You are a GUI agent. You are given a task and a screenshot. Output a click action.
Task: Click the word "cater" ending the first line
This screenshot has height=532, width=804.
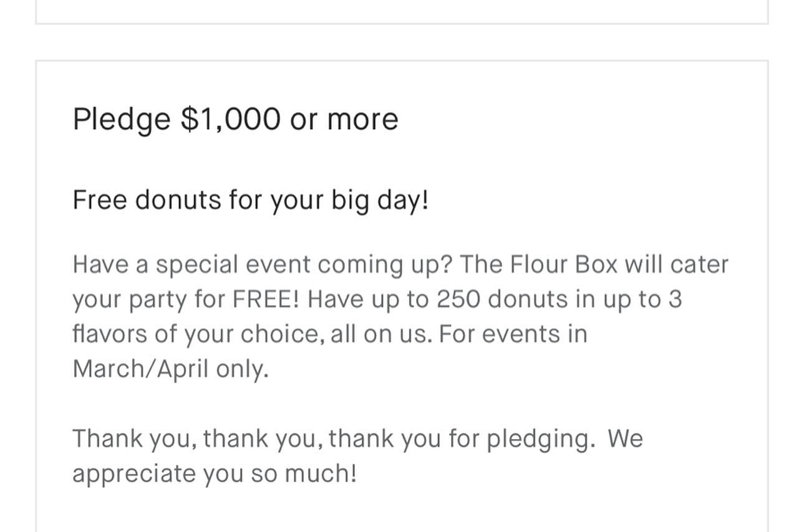click(699, 264)
